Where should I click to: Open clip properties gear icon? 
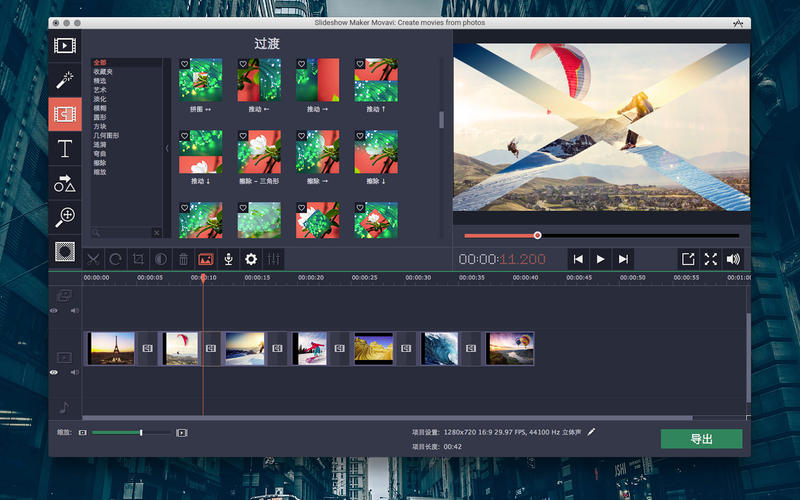(251, 259)
